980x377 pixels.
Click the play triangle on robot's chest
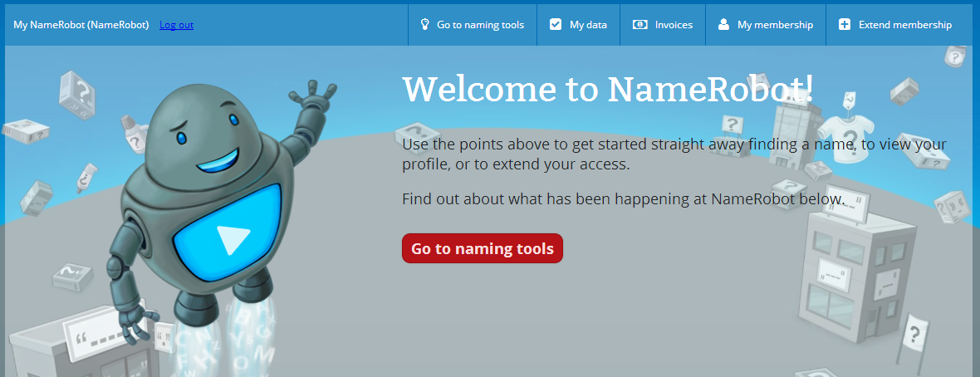(x=233, y=239)
